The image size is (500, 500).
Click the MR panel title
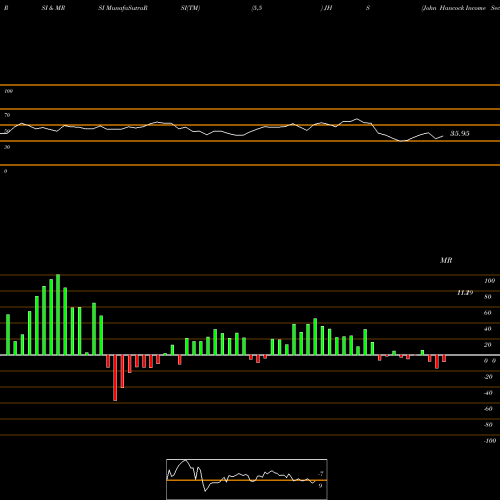pos(446,260)
